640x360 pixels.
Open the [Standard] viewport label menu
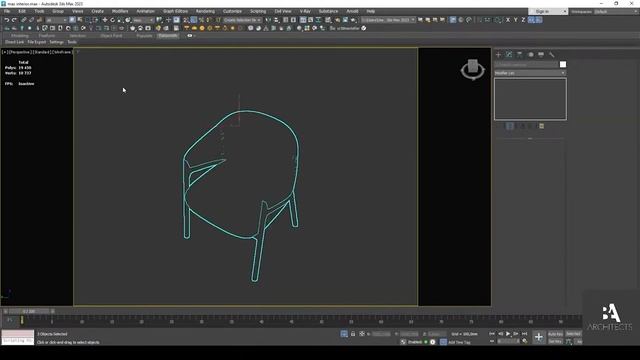pos(41,52)
